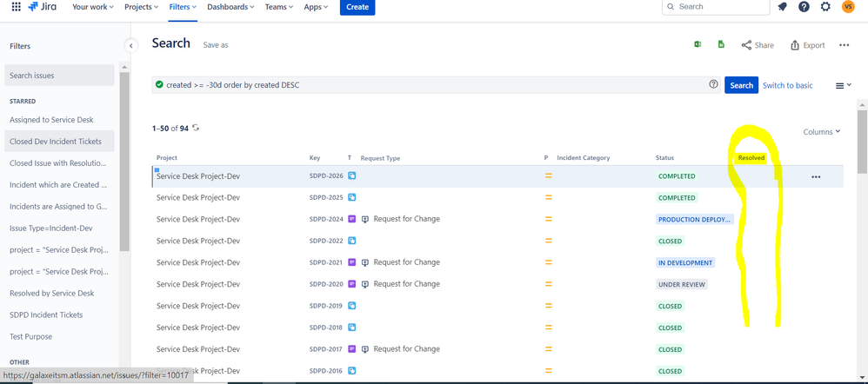Click the Google Sheets export icon
The height and width of the screenshot is (384, 868).
[x=721, y=45]
